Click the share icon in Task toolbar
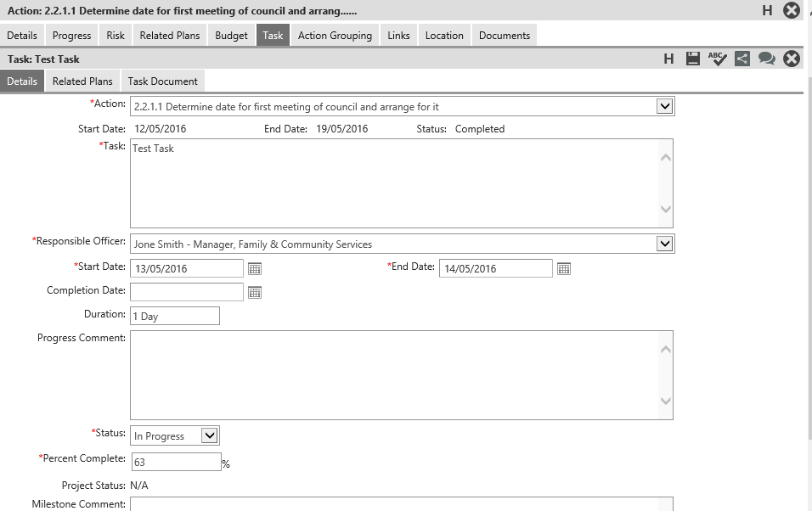The width and height of the screenshot is (812, 511). pyautogui.click(x=742, y=59)
